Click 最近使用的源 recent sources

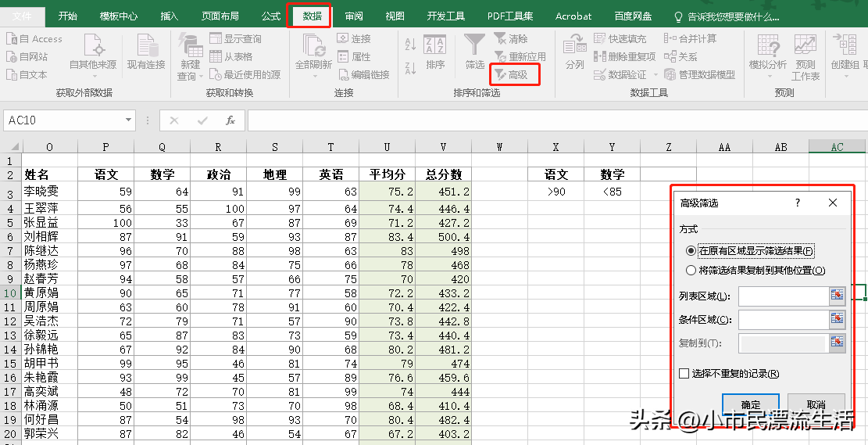coord(245,74)
